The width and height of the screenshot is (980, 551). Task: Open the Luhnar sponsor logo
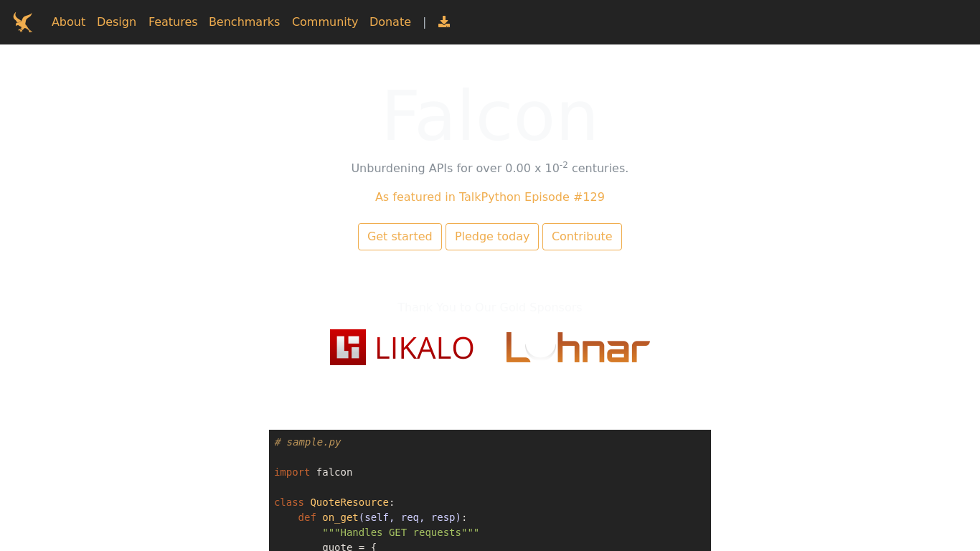[577, 347]
